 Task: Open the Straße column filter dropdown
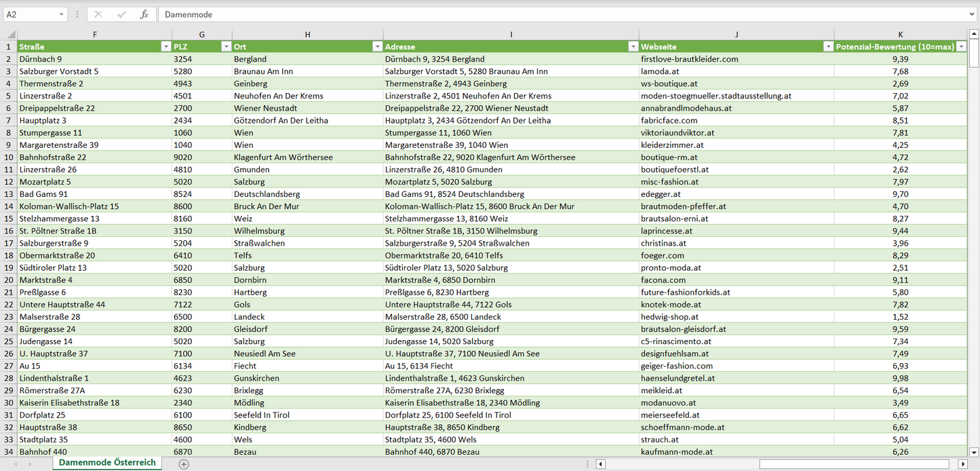pos(165,47)
